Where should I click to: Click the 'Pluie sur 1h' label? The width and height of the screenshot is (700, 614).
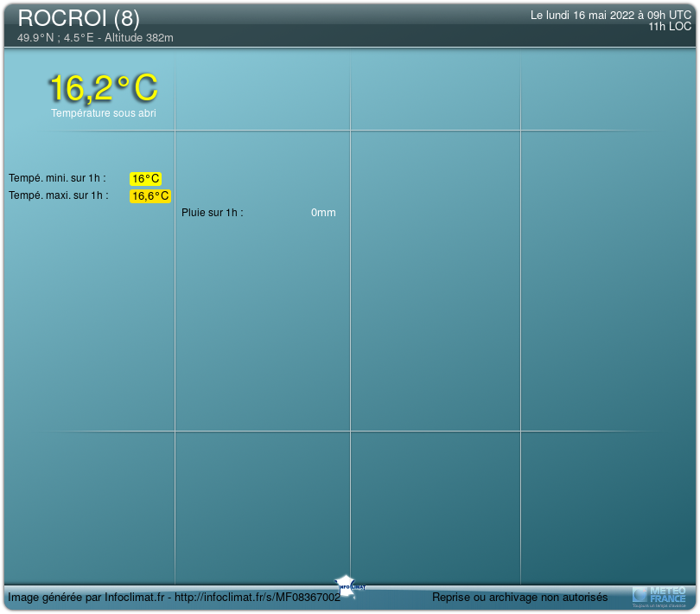(x=212, y=213)
